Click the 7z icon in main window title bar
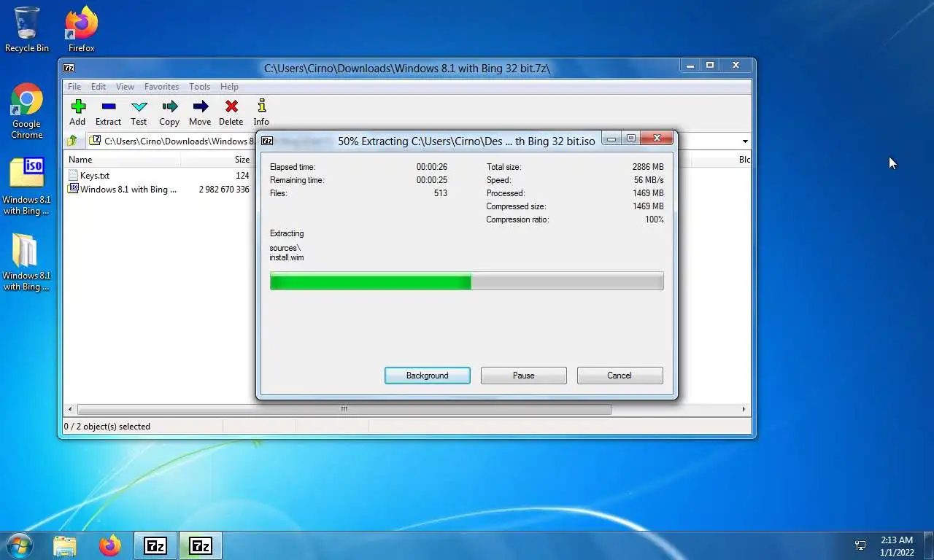Screen dimensions: 934x560 pyautogui.click(x=69, y=68)
